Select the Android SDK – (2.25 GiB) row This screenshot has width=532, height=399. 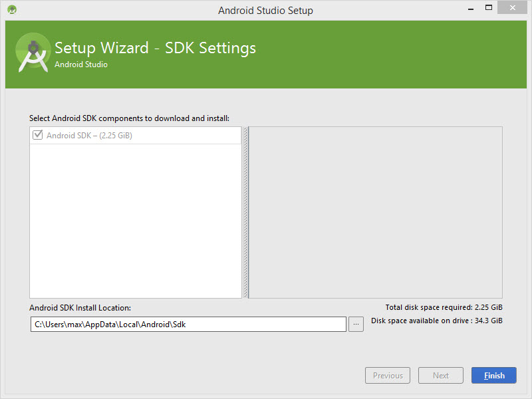136,136
